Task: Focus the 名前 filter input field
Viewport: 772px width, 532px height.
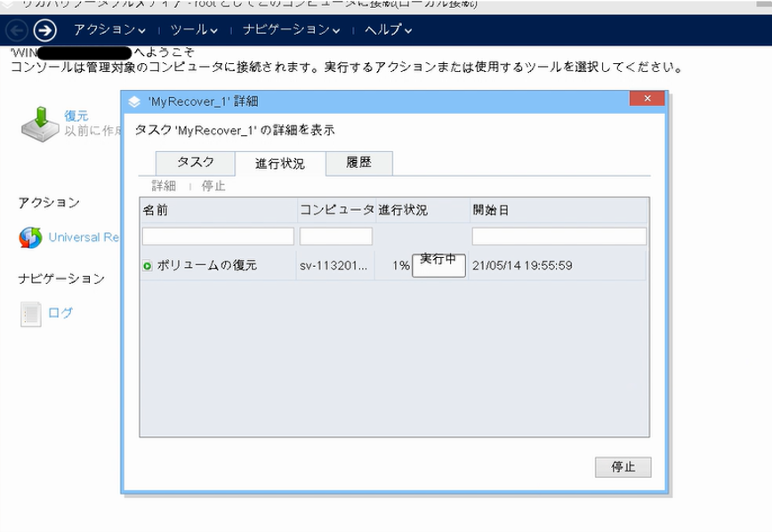Action: point(218,237)
